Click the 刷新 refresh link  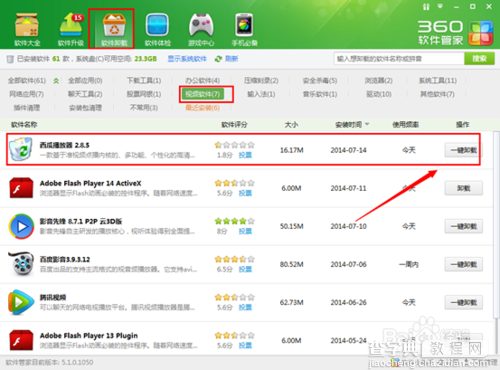click(x=231, y=59)
